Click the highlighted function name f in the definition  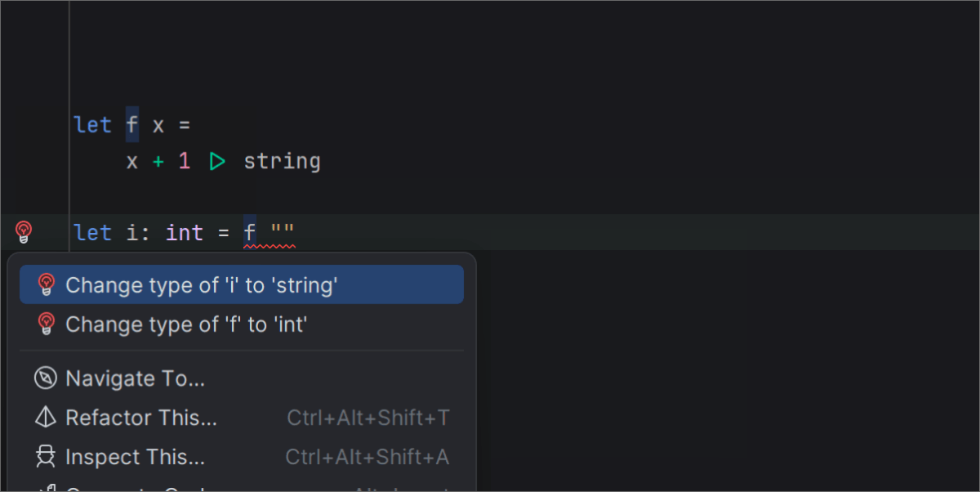point(132,125)
